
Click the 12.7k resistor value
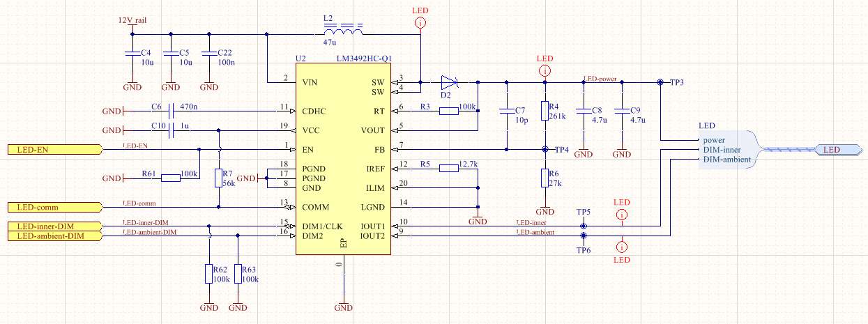469,165
